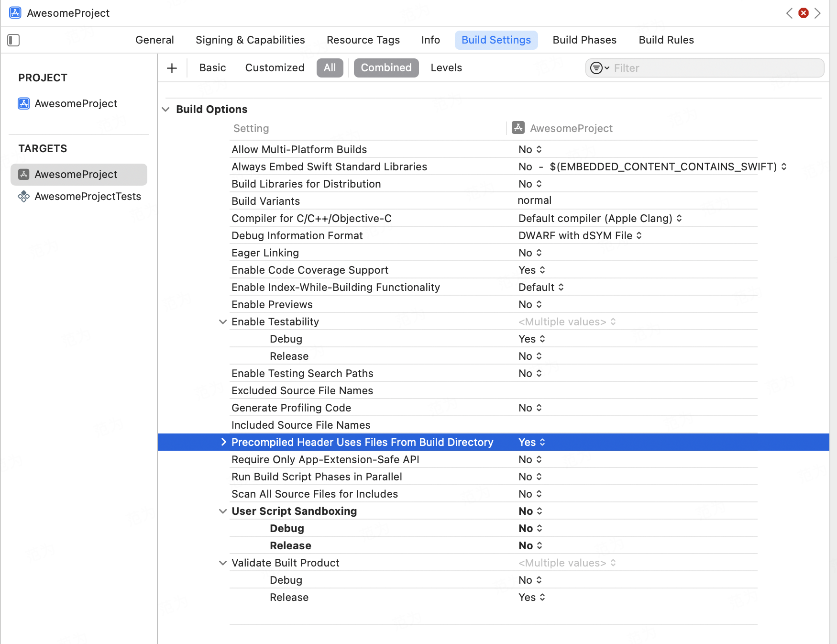Image resolution: width=837 pixels, height=644 pixels.
Task: Click the Customized settings filter button
Action: tap(274, 67)
